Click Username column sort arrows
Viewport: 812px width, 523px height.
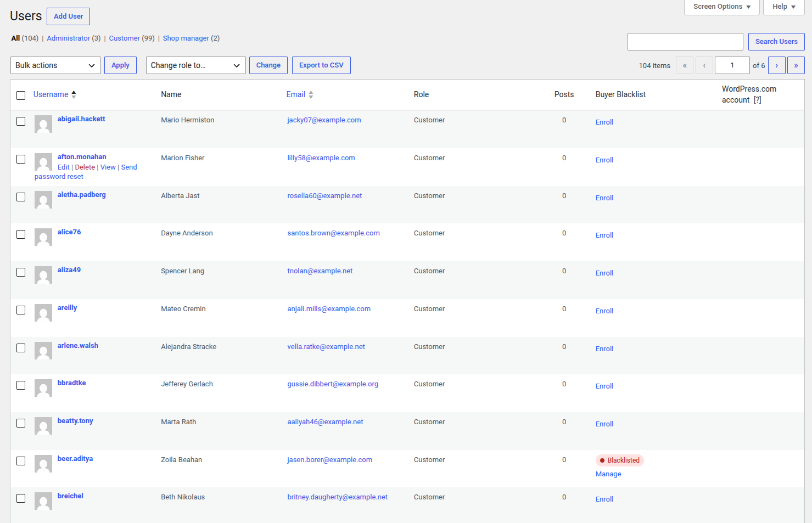74,94
